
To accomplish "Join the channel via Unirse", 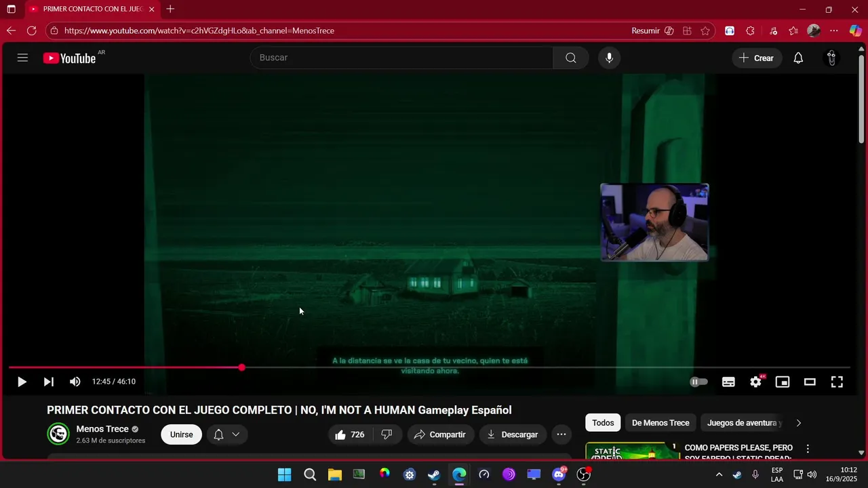I will 181,434.
